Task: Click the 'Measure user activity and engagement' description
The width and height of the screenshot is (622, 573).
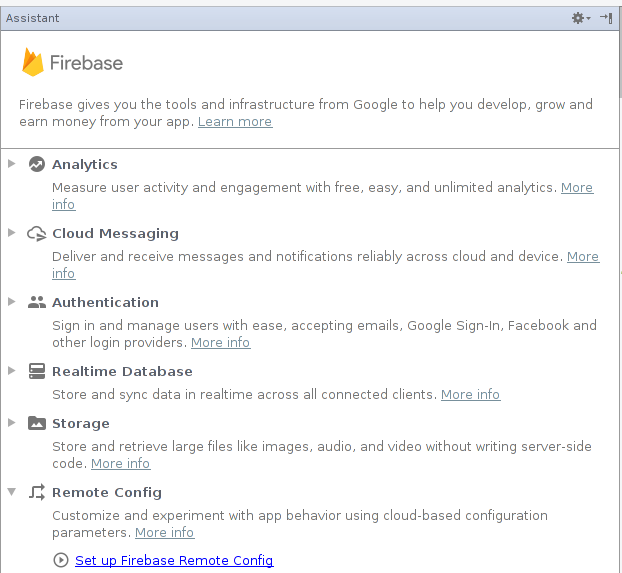Action: [x=304, y=188]
